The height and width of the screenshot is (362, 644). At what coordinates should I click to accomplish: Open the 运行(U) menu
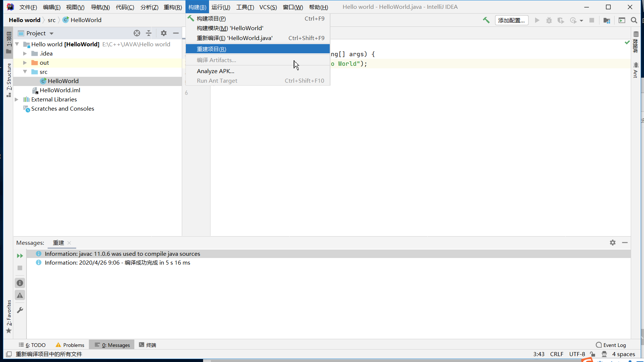221,7
